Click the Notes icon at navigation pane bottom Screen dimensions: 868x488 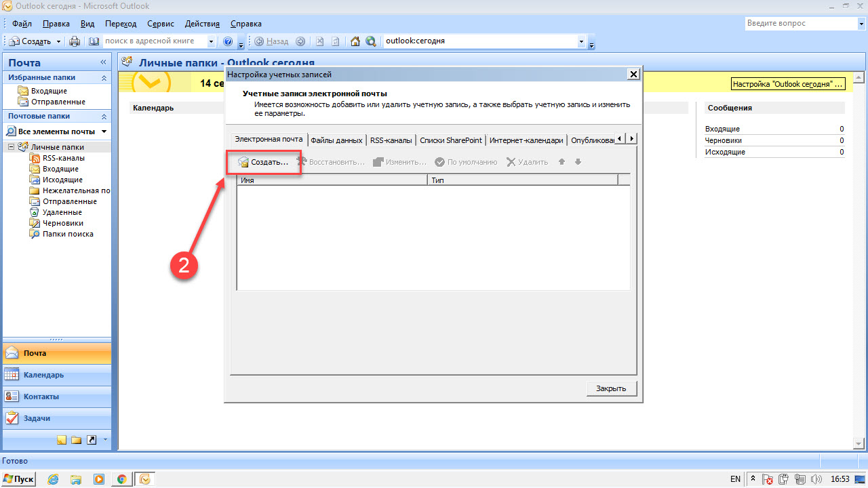(x=62, y=440)
